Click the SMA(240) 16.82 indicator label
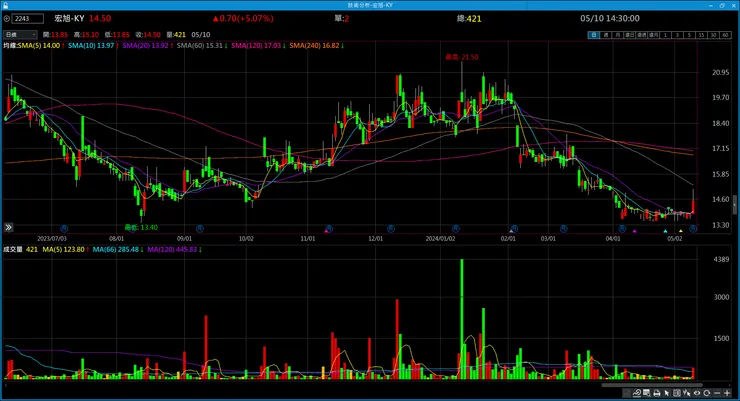Viewport: 740px width, 401px height. click(314, 46)
